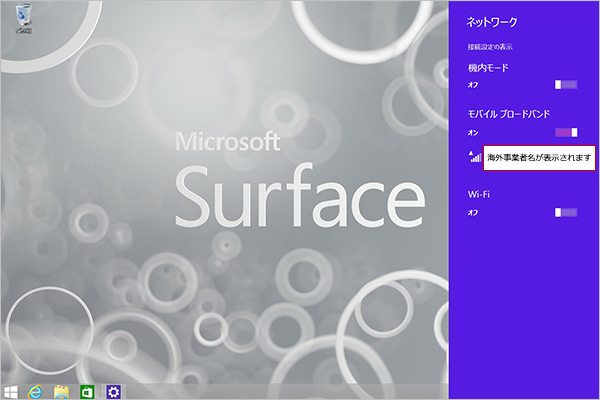Click the オン status text under mobile broadband
Image resolution: width=600 pixels, height=400 pixels.
(472, 132)
